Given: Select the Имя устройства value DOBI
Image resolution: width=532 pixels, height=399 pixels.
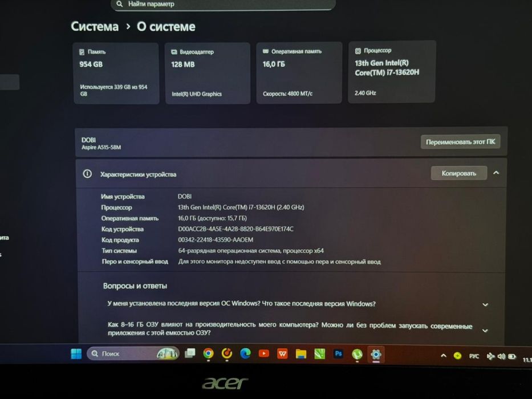Looking at the screenshot, I should 185,197.
